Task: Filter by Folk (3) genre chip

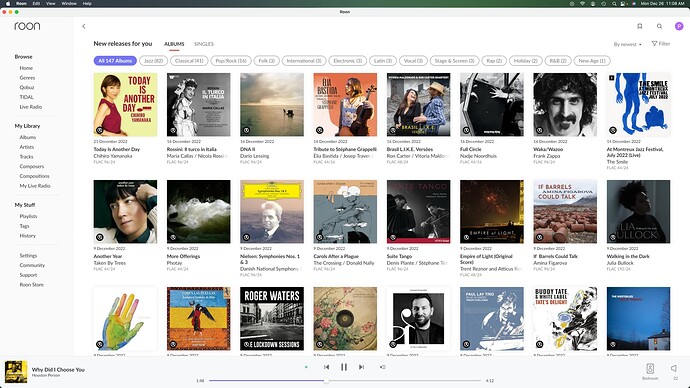Action: (266, 61)
